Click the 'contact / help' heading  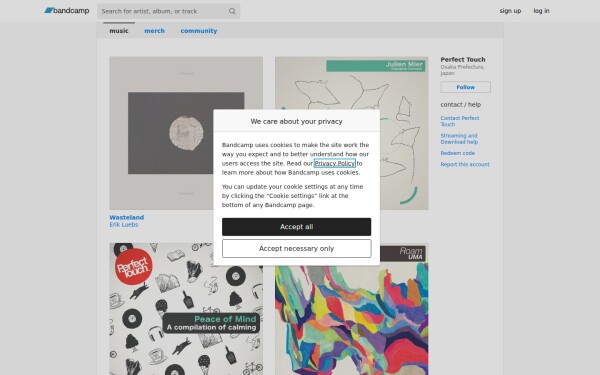coord(460,104)
